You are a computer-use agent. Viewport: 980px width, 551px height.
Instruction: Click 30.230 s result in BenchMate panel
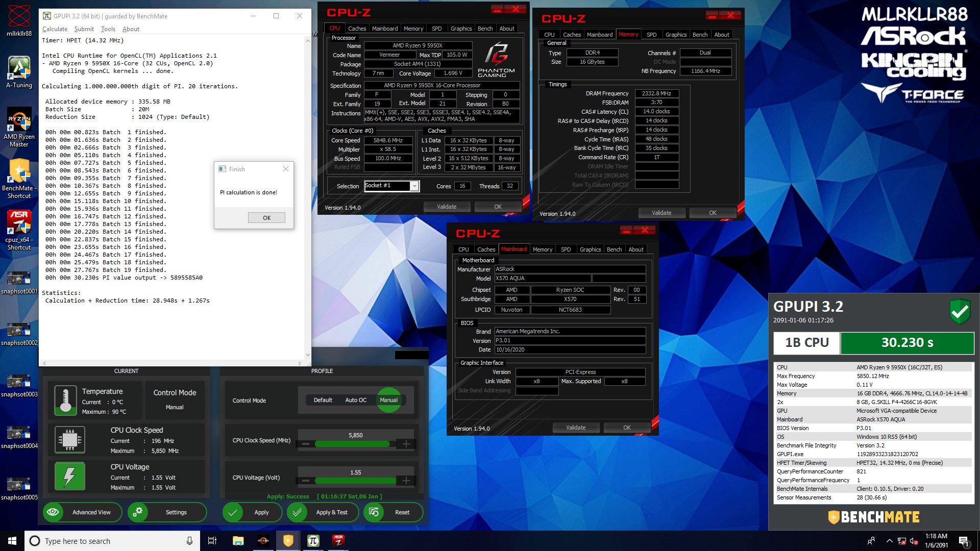[907, 343]
